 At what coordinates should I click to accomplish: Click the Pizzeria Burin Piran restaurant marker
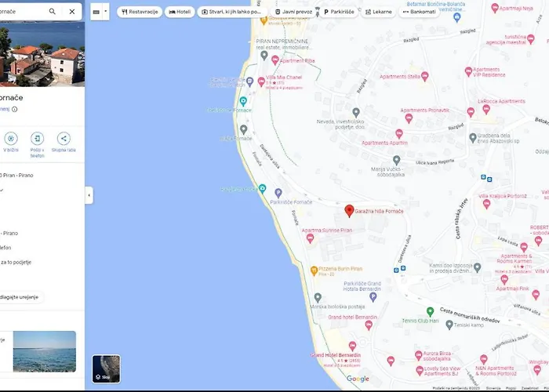[x=314, y=270]
